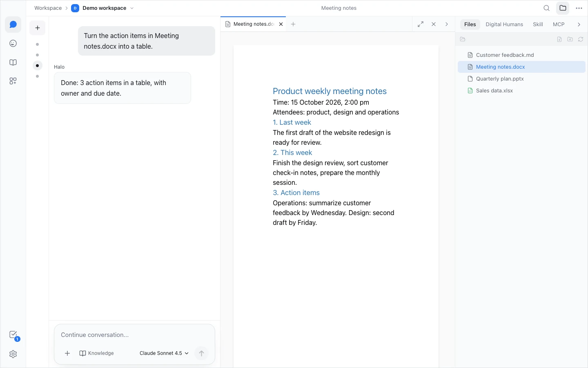Select the Meeting notes.docx document tab
Viewport: 588px width, 368px height.
[253, 24]
